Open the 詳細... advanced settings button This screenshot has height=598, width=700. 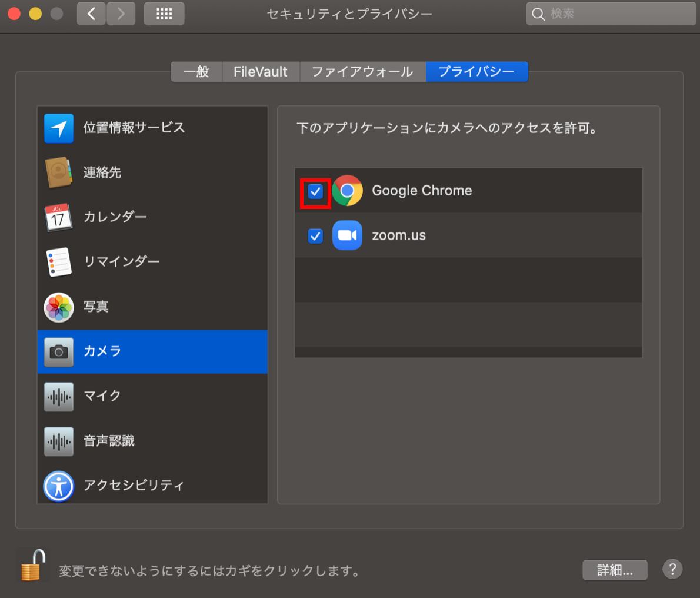pyautogui.click(x=615, y=570)
